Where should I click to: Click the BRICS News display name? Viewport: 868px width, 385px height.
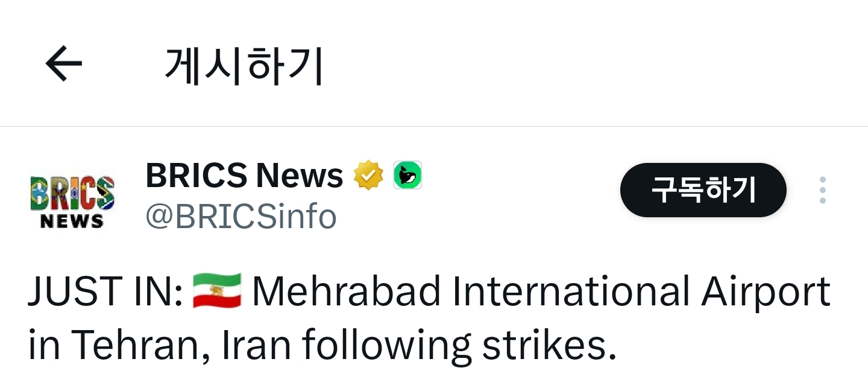coord(244,175)
